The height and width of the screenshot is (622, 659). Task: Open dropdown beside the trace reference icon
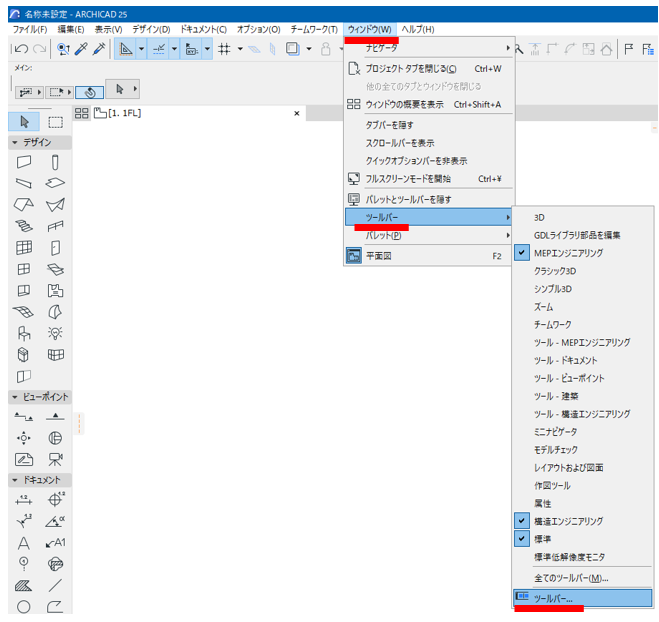tap(309, 49)
